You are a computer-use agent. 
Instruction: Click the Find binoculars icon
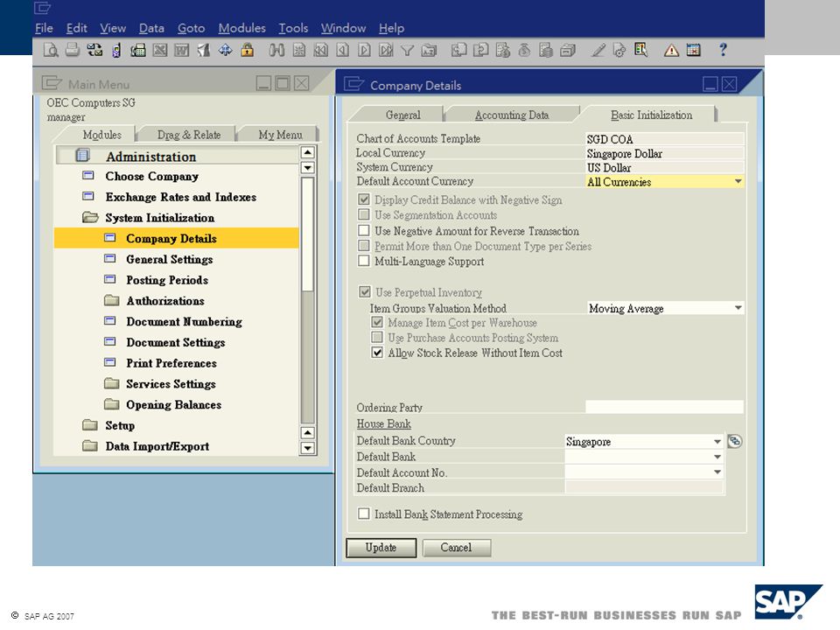276,51
